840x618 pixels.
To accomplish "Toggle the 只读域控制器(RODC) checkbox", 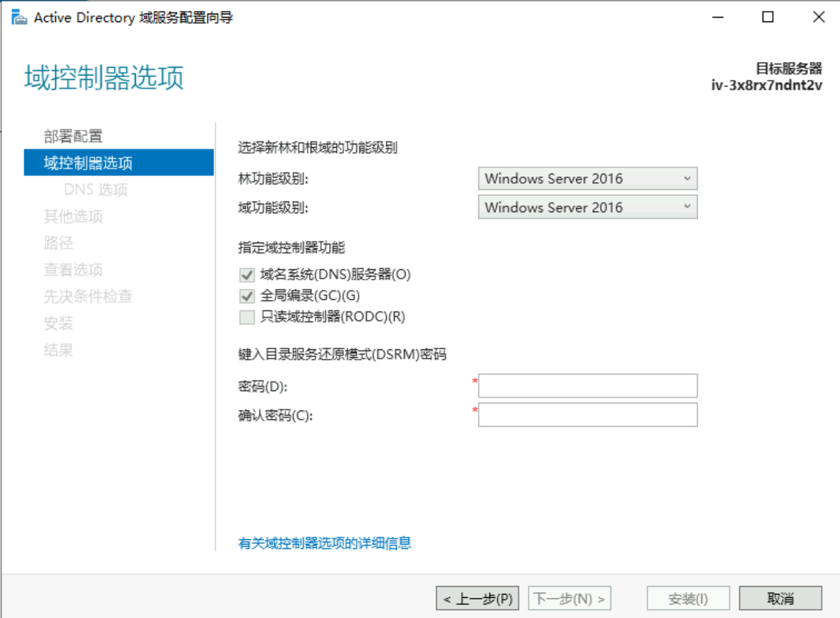I will (x=247, y=317).
